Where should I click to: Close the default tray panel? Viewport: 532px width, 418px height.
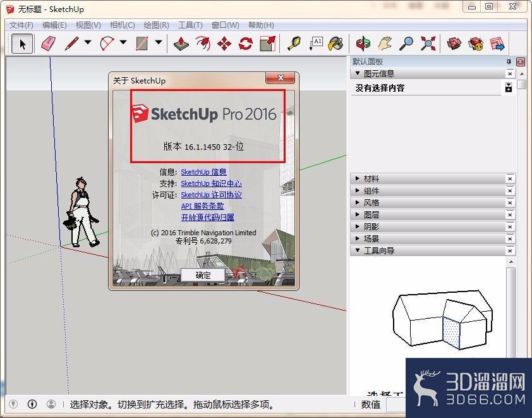coord(520,62)
